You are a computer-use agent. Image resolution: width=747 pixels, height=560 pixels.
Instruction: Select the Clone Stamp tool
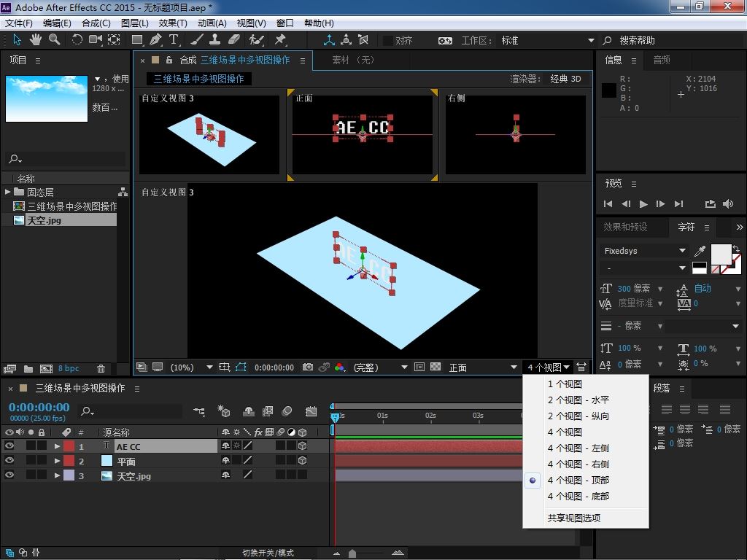click(x=215, y=40)
